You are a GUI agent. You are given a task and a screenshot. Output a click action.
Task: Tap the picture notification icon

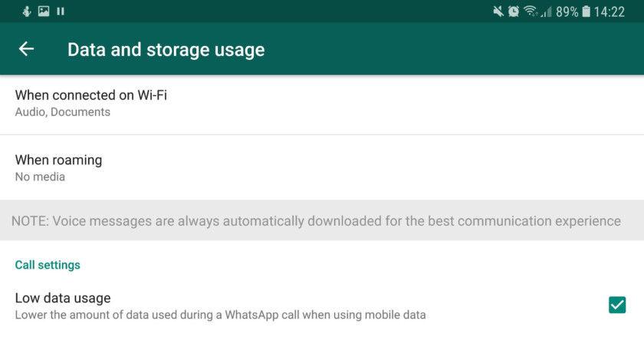(x=44, y=12)
